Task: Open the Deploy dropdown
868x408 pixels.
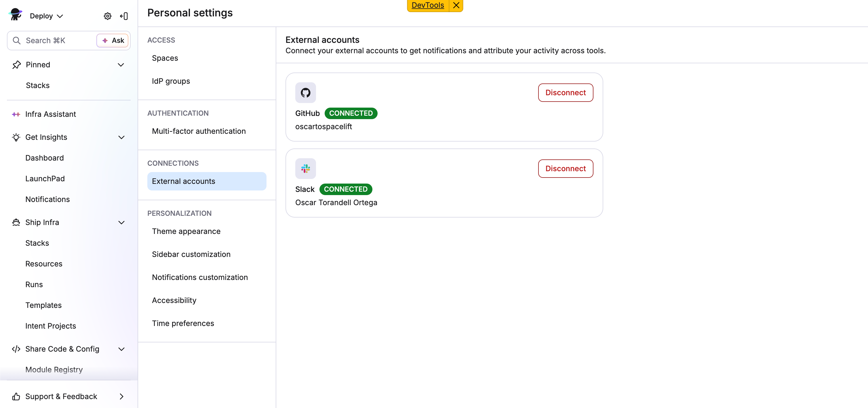Action: click(46, 16)
